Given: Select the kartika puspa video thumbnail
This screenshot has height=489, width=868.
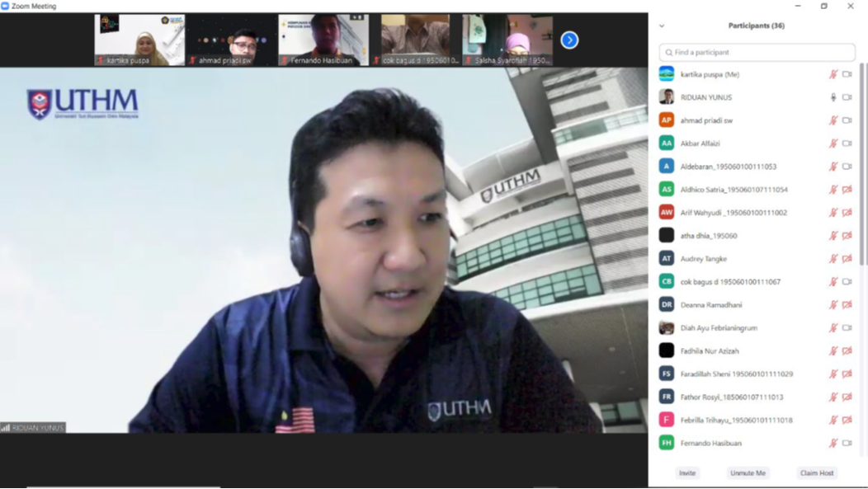Looking at the screenshot, I should point(139,40).
